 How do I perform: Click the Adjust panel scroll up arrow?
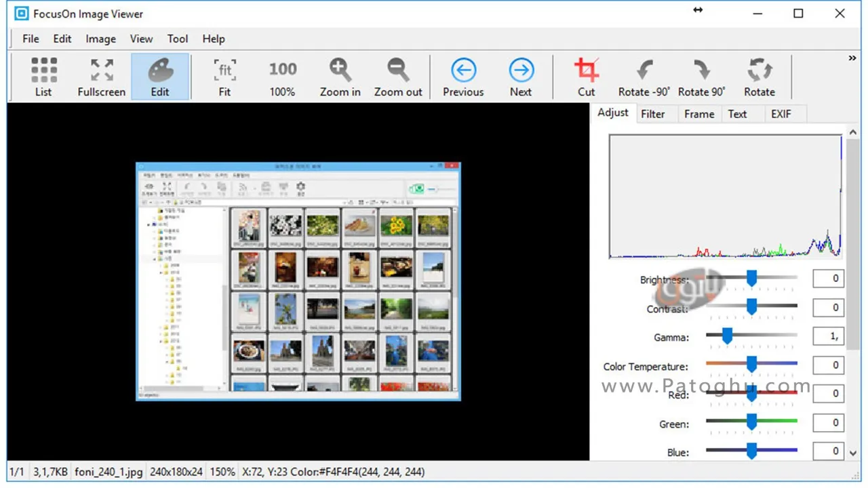(x=852, y=133)
